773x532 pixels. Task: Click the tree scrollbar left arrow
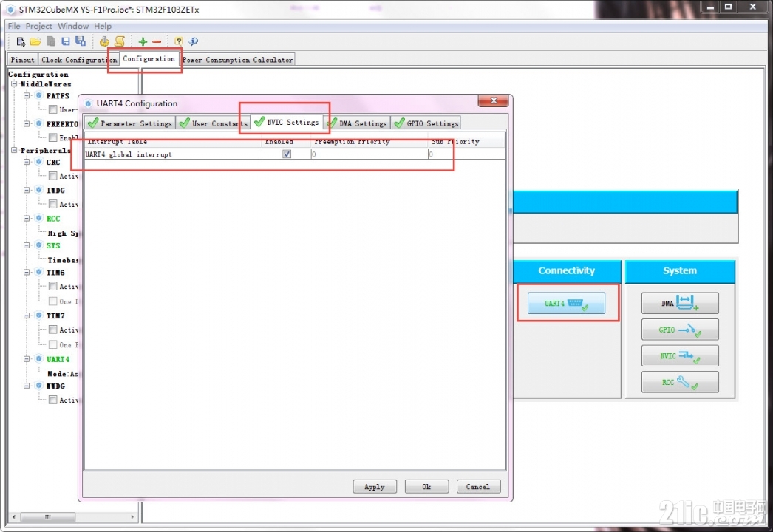point(13,516)
